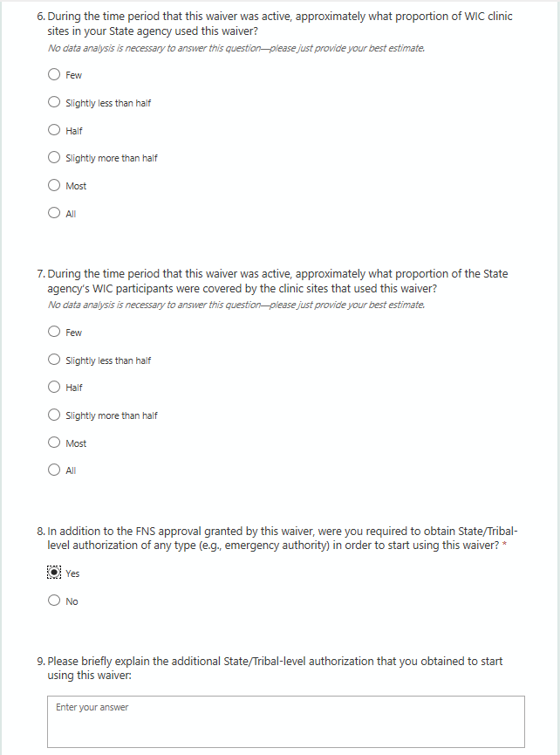Screen dimensions: 560x755
Task: Mark 'Most' for question 7
Action: [54, 443]
